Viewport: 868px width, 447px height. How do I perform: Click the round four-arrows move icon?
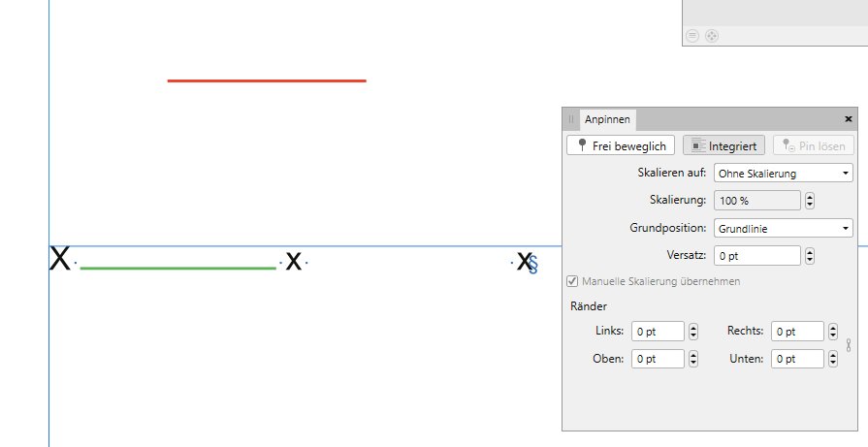[x=711, y=36]
